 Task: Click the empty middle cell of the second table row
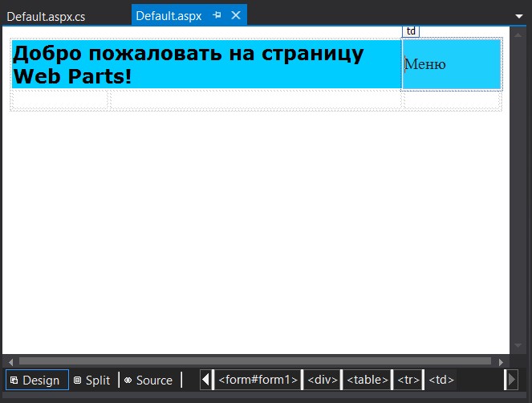coord(256,100)
